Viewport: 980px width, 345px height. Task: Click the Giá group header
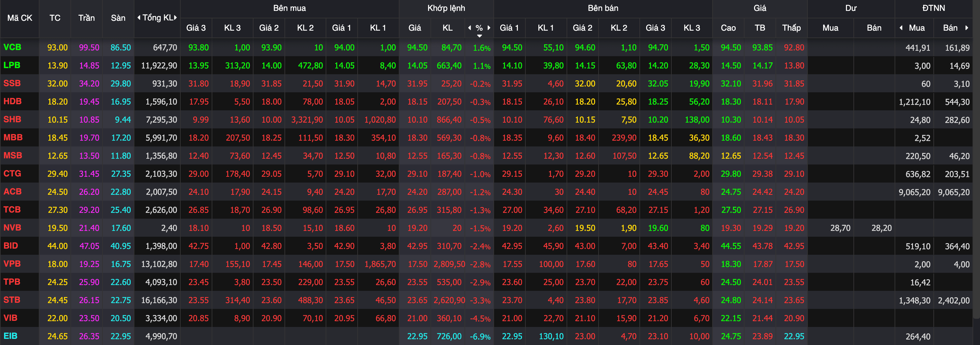[760, 8]
